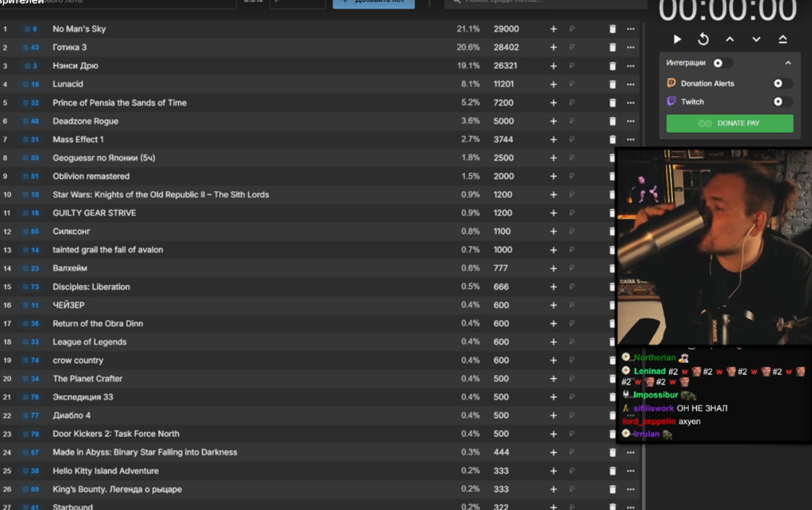
Task: Click plus icon on GUILTY GEAR STRIVE row
Action: 553,213
